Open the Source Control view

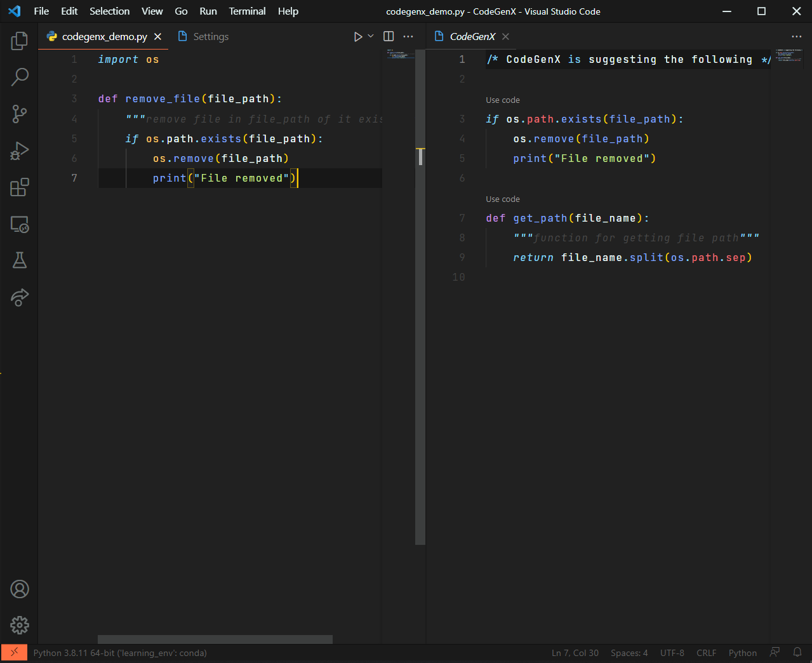(20, 114)
